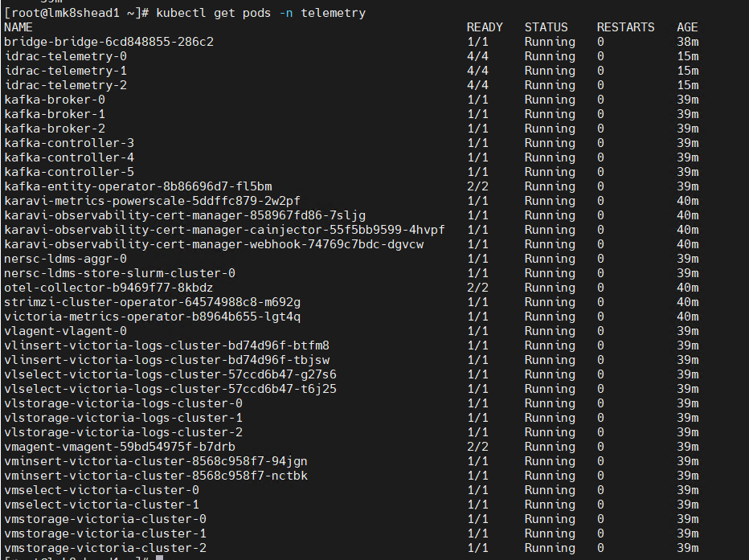The height and width of the screenshot is (560, 749).
Task: Click READY value 2/2 for vmagent-vmagent
Action: [x=477, y=447]
